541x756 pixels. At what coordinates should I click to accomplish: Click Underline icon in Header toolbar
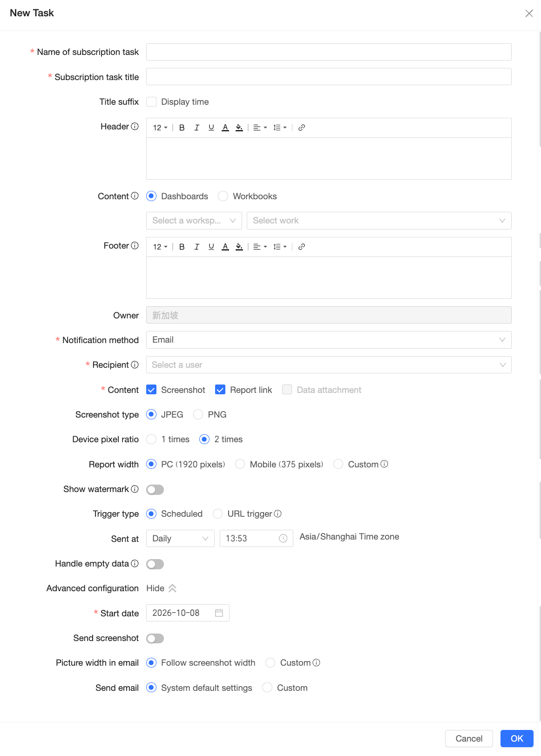click(x=211, y=128)
